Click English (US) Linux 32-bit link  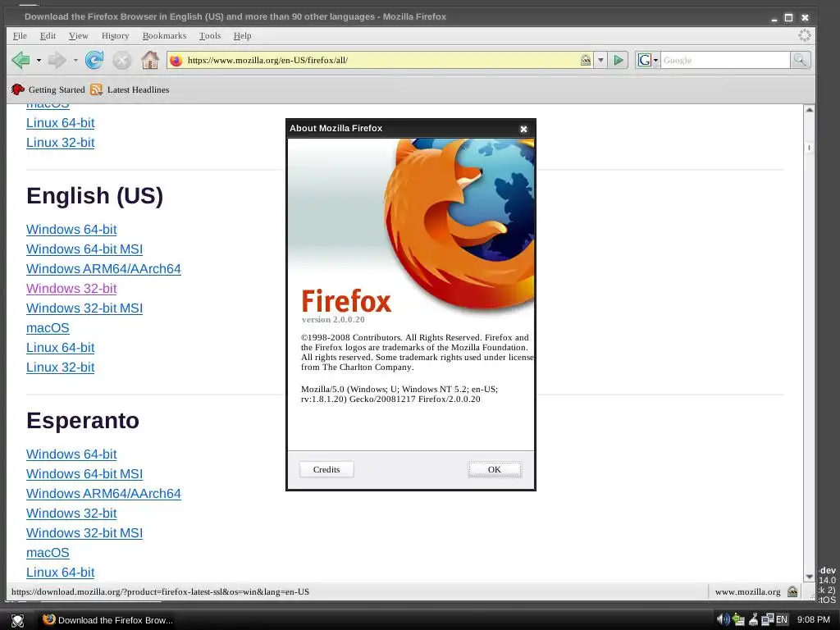pos(61,367)
